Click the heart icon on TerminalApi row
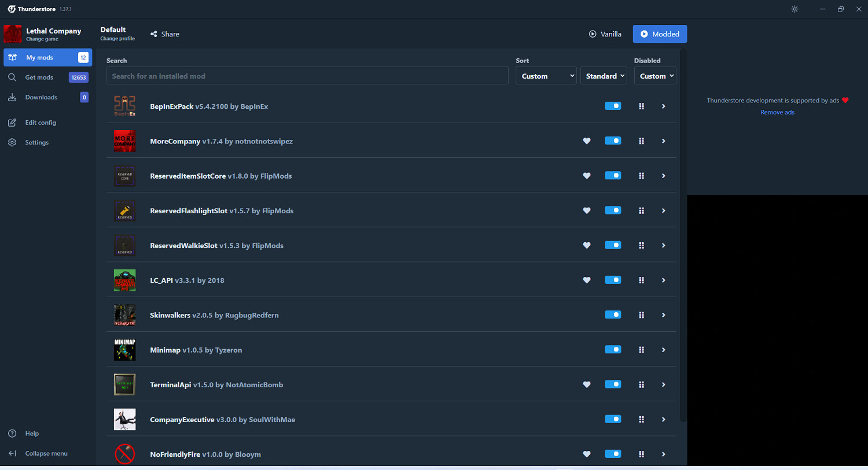Image resolution: width=868 pixels, height=470 pixels. (x=587, y=384)
